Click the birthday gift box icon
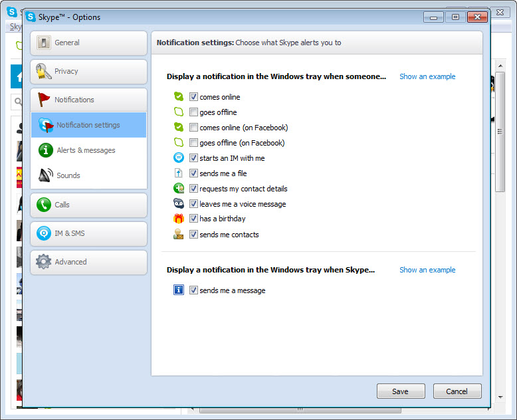Image resolution: width=517 pixels, height=420 pixels. pyautogui.click(x=178, y=219)
